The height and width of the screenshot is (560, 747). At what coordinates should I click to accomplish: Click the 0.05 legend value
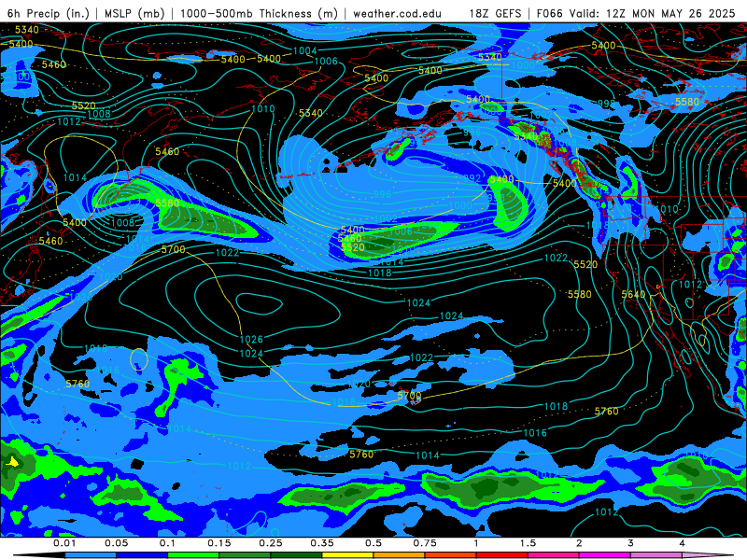coord(116,543)
